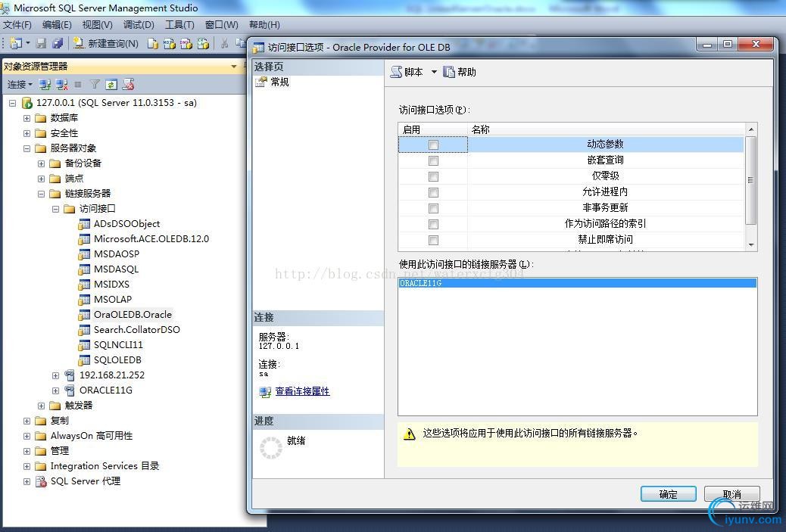The image size is (786, 532).
Task: Open the 调试(D) menu
Action: 139,24
